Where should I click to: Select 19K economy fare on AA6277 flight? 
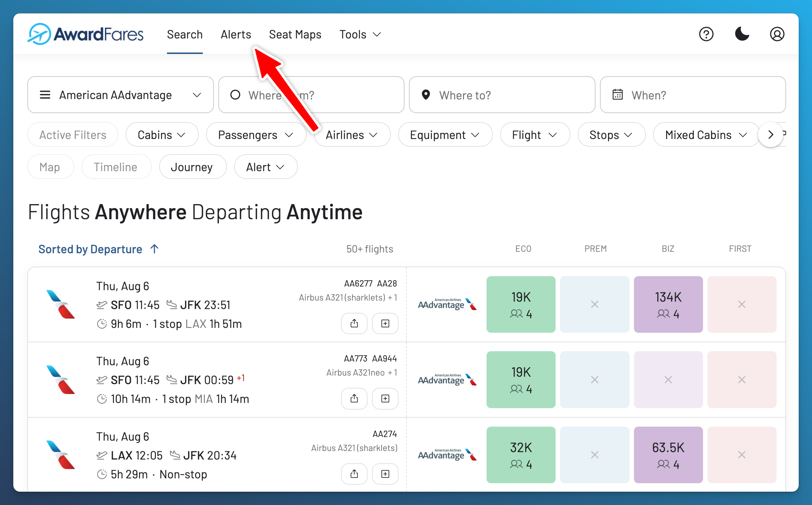[521, 304]
